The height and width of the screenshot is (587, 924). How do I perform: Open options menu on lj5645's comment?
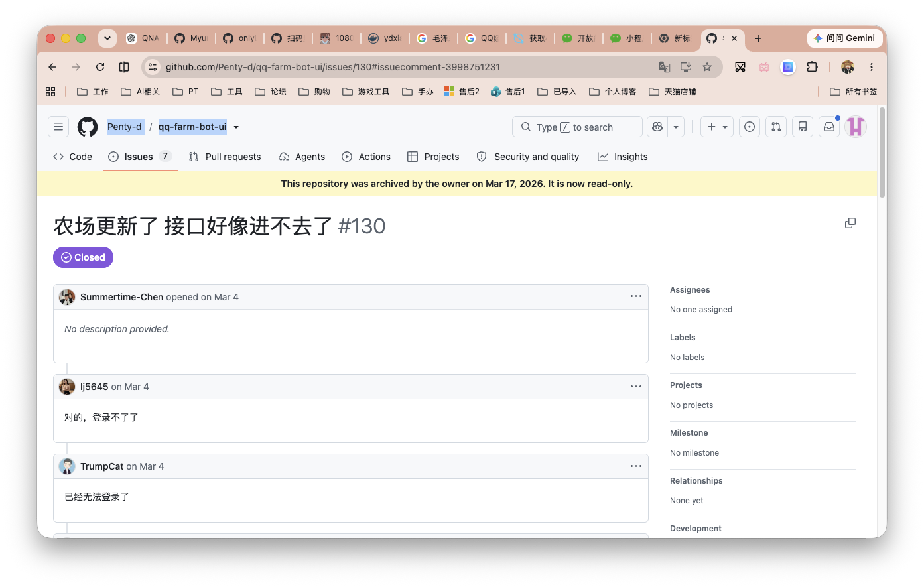pos(636,386)
